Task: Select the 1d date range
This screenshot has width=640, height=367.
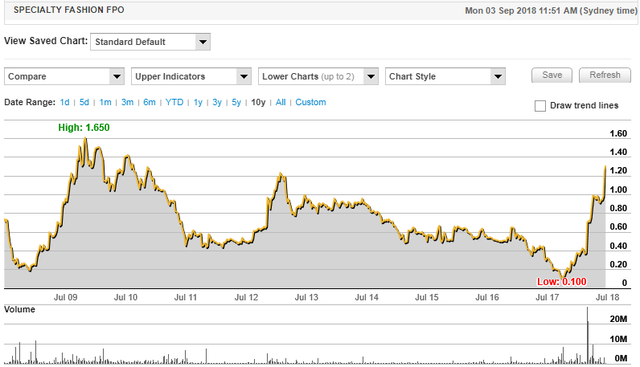Action: pyautogui.click(x=64, y=102)
